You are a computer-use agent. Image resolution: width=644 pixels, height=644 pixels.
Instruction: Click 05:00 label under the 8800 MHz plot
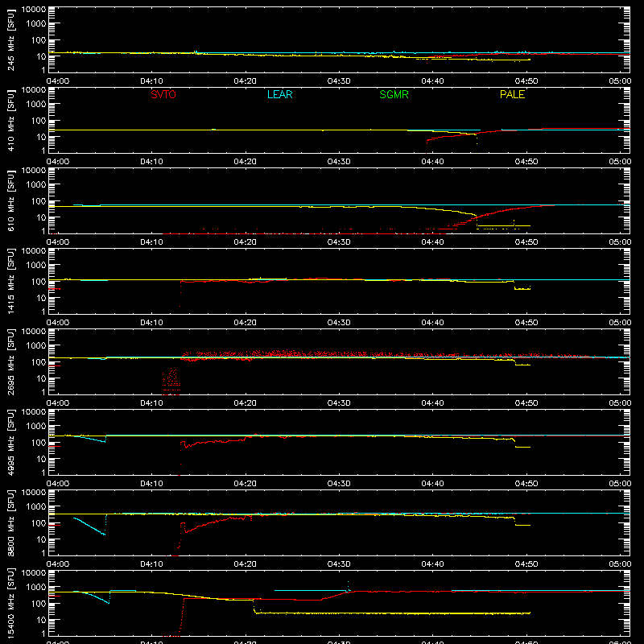[620, 564]
